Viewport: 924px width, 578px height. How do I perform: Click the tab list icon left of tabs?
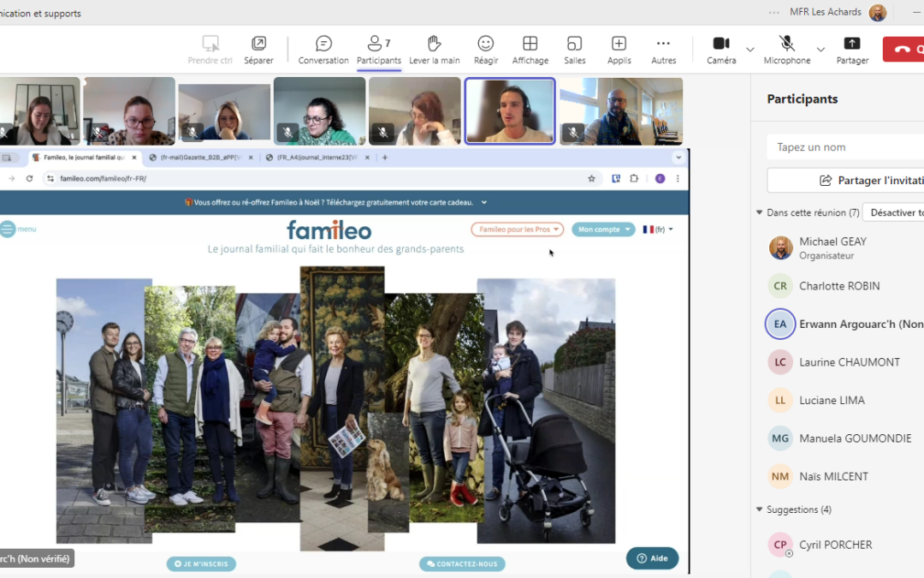[7, 158]
